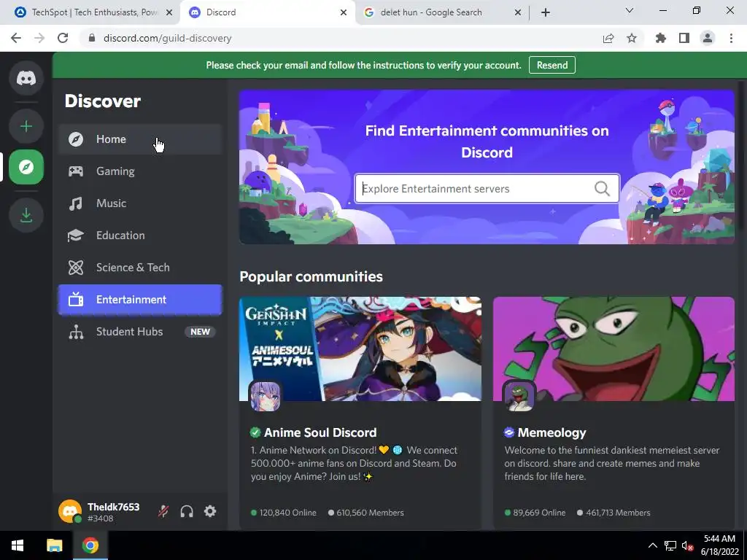
Task: Click the Theldk7653 user avatar
Action: (70, 511)
